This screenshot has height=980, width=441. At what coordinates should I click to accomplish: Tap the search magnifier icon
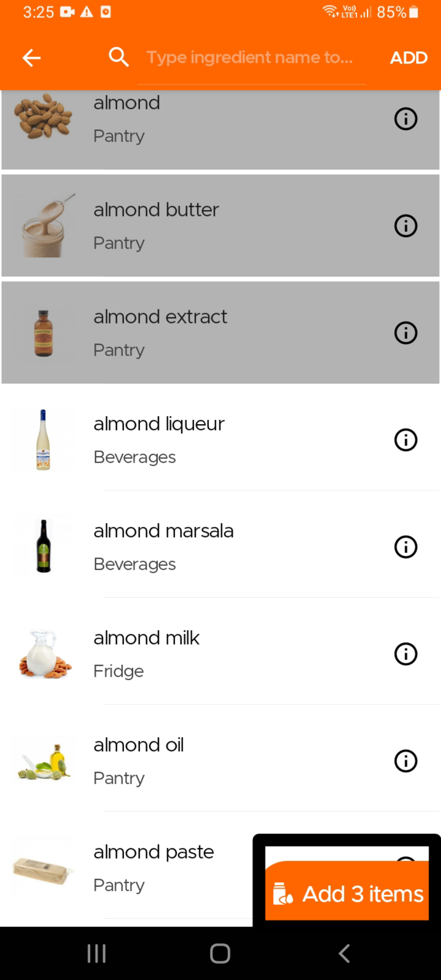[x=119, y=57]
